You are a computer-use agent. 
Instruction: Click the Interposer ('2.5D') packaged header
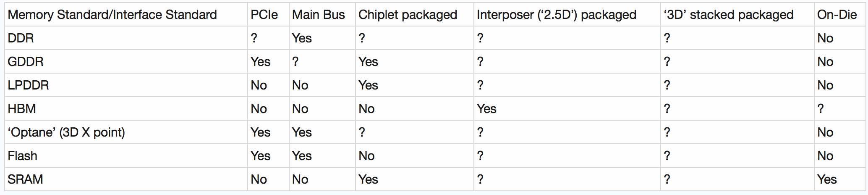click(x=556, y=15)
